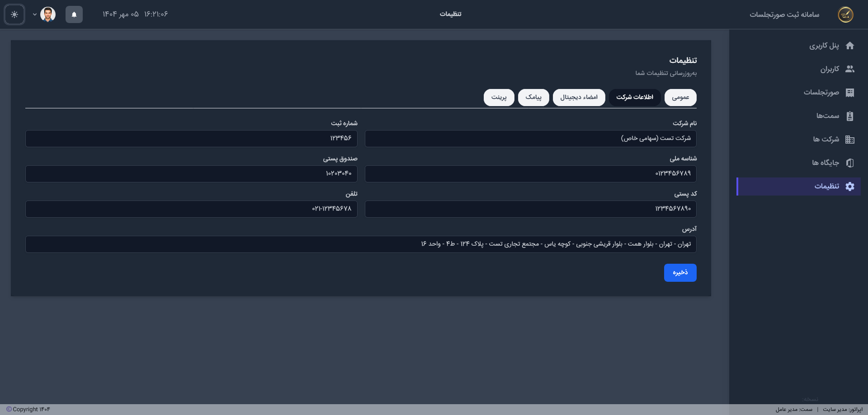Click the user avatar picture

48,14
